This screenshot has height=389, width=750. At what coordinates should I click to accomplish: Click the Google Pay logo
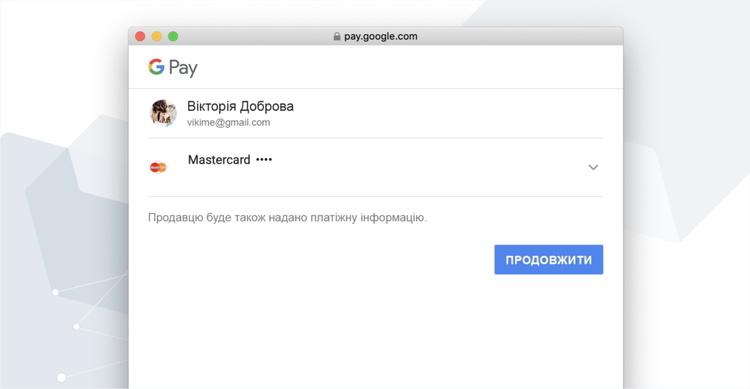173,67
